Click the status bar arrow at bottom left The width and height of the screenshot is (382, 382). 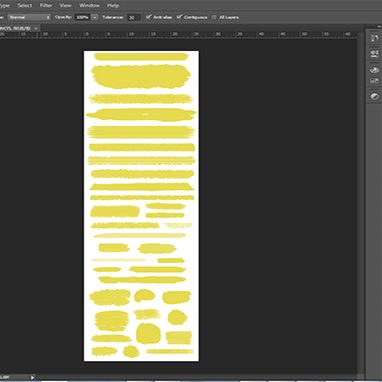(32, 377)
